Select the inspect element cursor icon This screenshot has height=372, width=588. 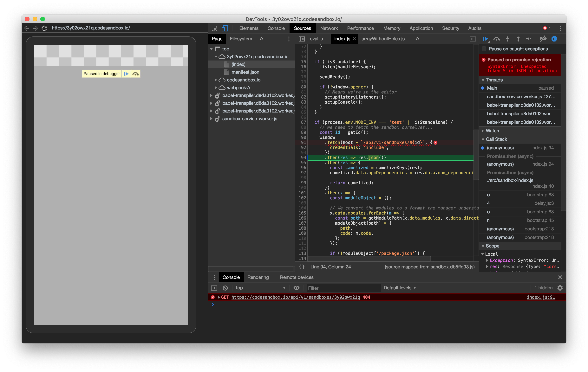pos(214,28)
